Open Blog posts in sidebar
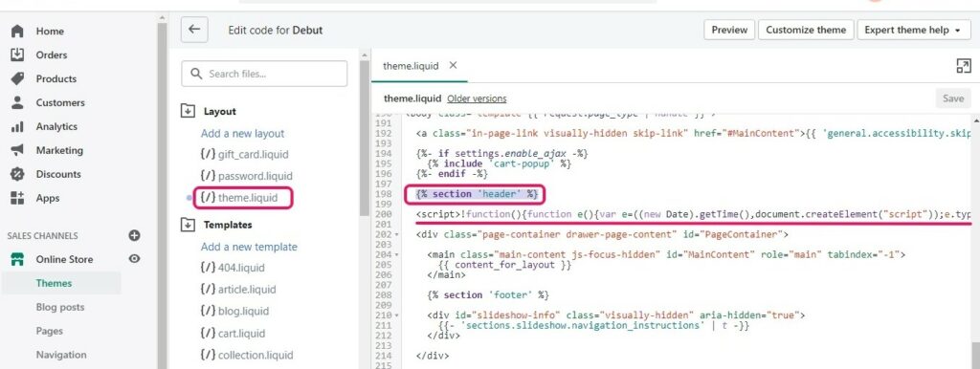 60,307
